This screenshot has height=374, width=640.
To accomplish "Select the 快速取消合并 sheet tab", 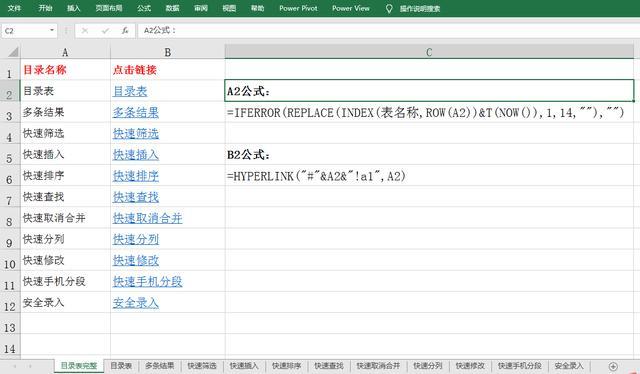I will coord(378,366).
